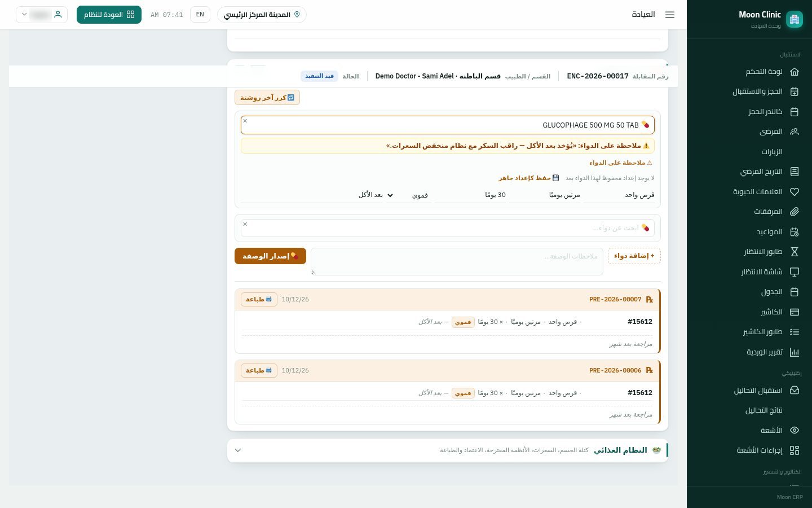Click the ابحث عن دواء search field
812x508 pixels.
(x=448, y=228)
